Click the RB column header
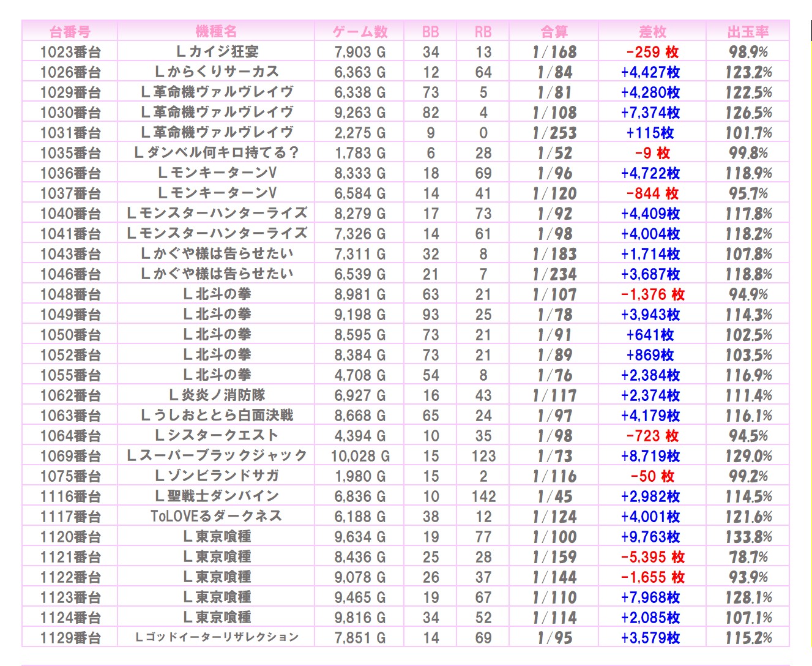812x666 pixels. coord(483,32)
